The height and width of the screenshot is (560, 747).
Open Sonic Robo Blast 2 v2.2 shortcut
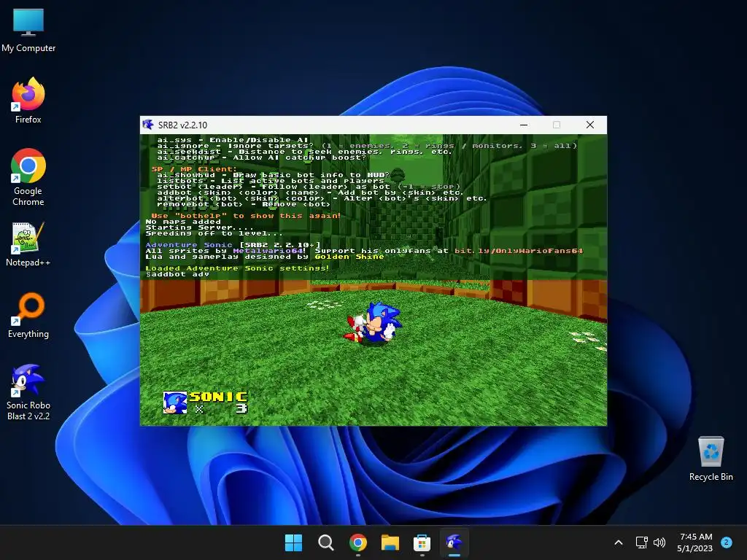28,392
